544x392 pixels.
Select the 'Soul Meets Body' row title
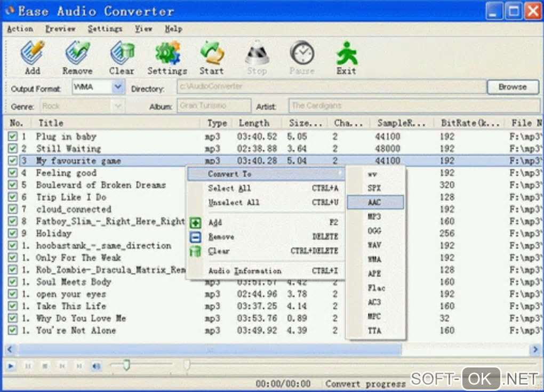click(74, 282)
